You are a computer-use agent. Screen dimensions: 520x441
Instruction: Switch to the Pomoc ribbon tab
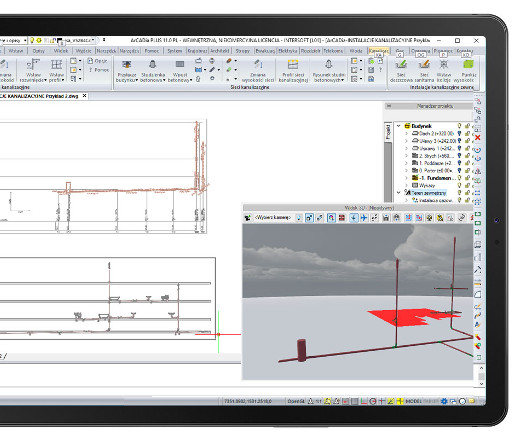click(152, 51)
